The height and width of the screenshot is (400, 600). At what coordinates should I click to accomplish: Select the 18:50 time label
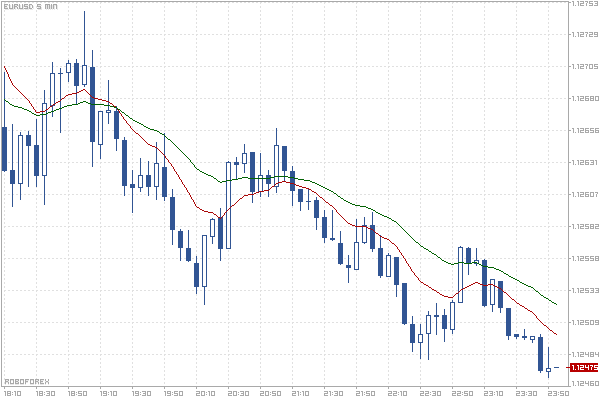(77, 393)
